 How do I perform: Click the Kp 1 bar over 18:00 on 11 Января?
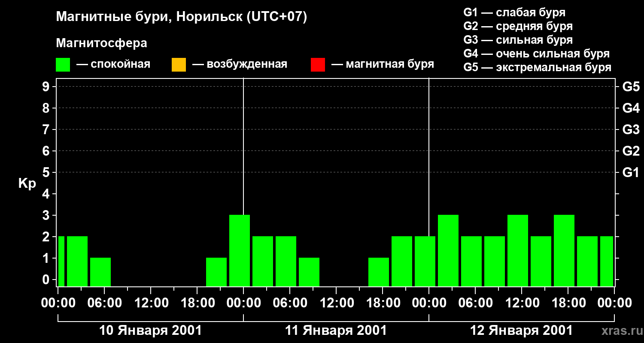(379, 272)
